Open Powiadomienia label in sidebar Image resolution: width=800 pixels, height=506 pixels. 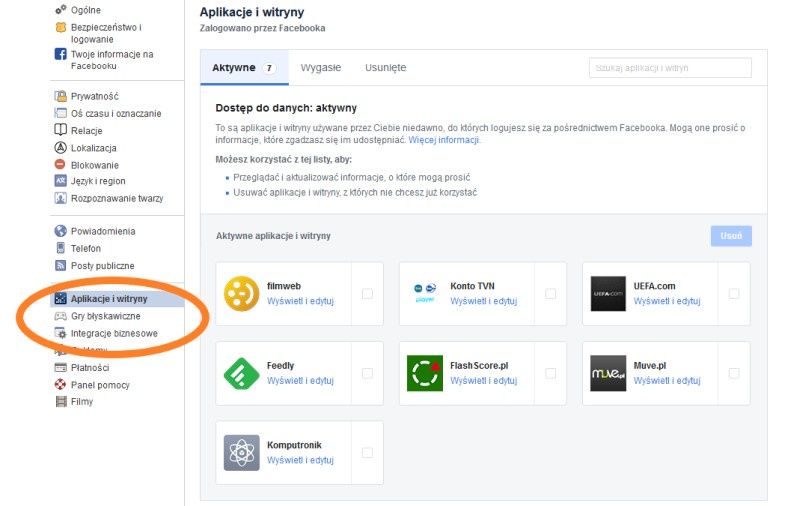[103, 231]
